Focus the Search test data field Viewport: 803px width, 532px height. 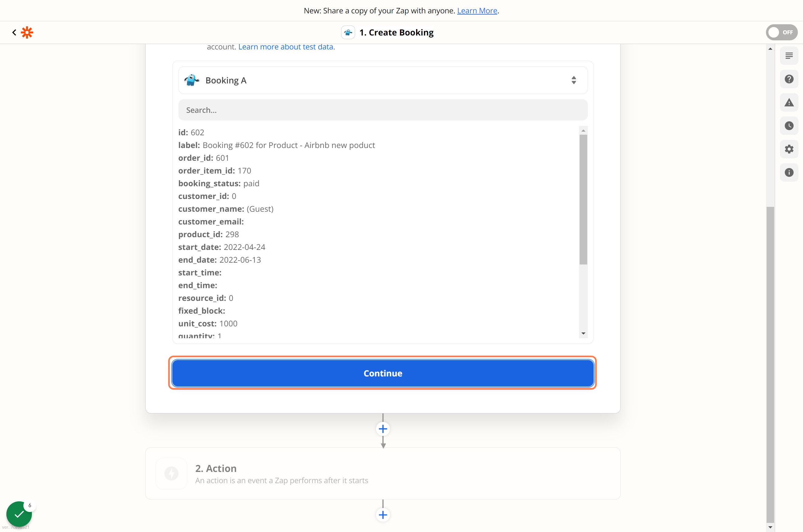[383, 110]
